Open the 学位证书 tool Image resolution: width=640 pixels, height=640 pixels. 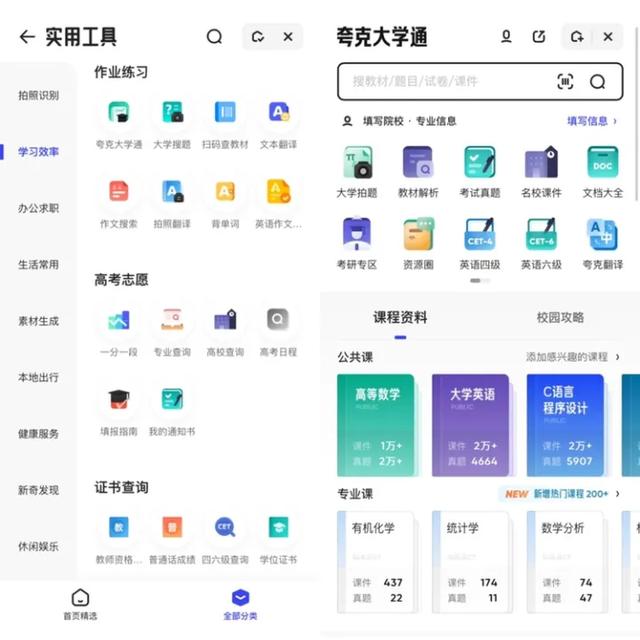[278, 527]
